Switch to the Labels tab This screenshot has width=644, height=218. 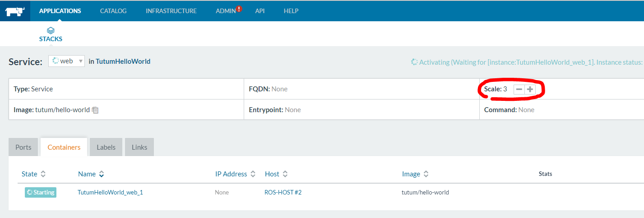point(106,147)
